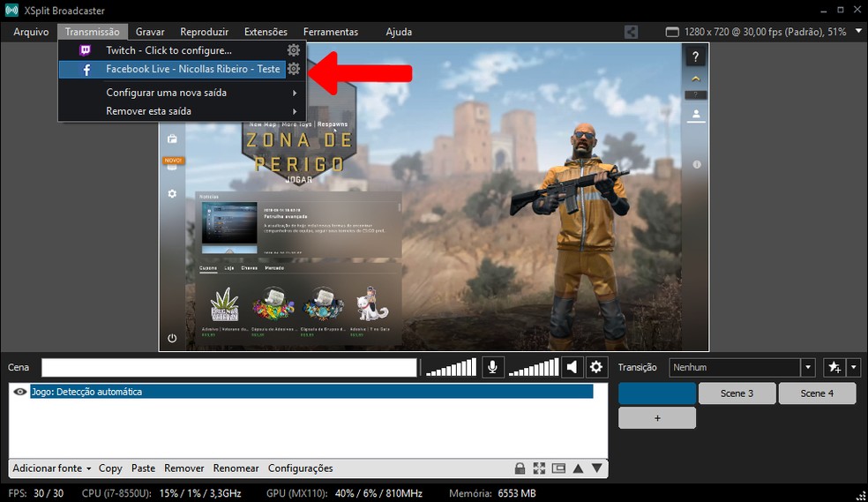Move the source down in list
The width and height of the screenshot is (868, 502).
coord(596,468)
